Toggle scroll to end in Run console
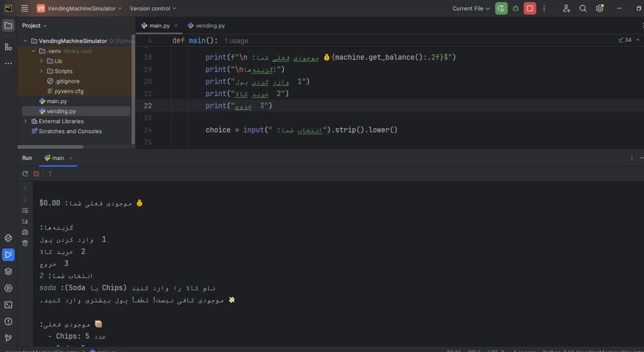 [x=25, y=221]
